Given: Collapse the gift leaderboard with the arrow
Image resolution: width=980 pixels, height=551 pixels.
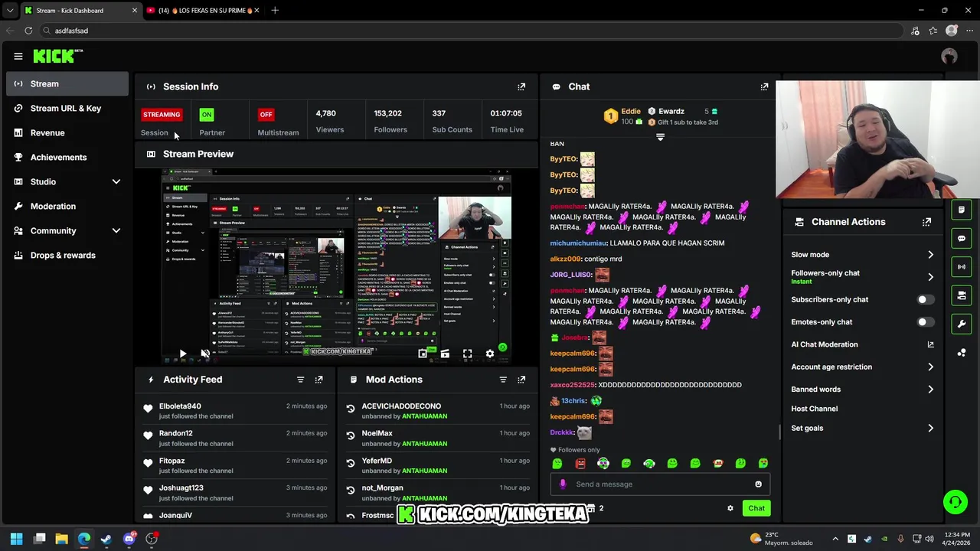Looking at the screenshot, I should (660, 137).
